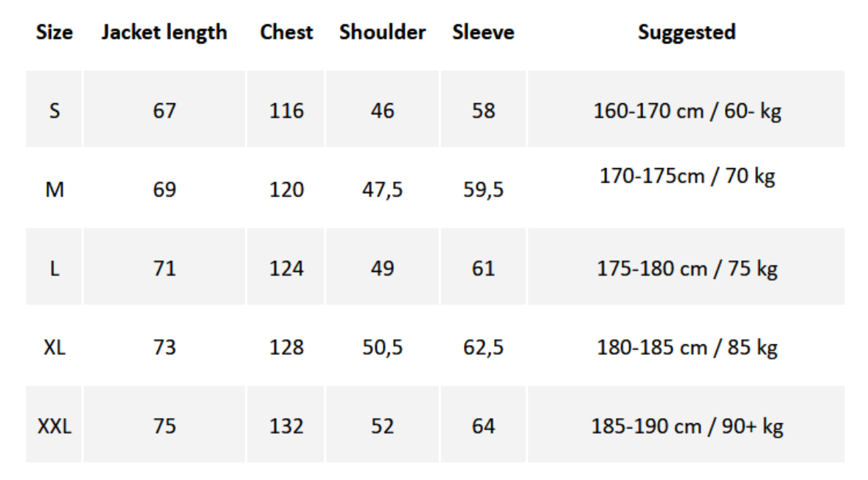Click chest value 132

coord(286,426)
